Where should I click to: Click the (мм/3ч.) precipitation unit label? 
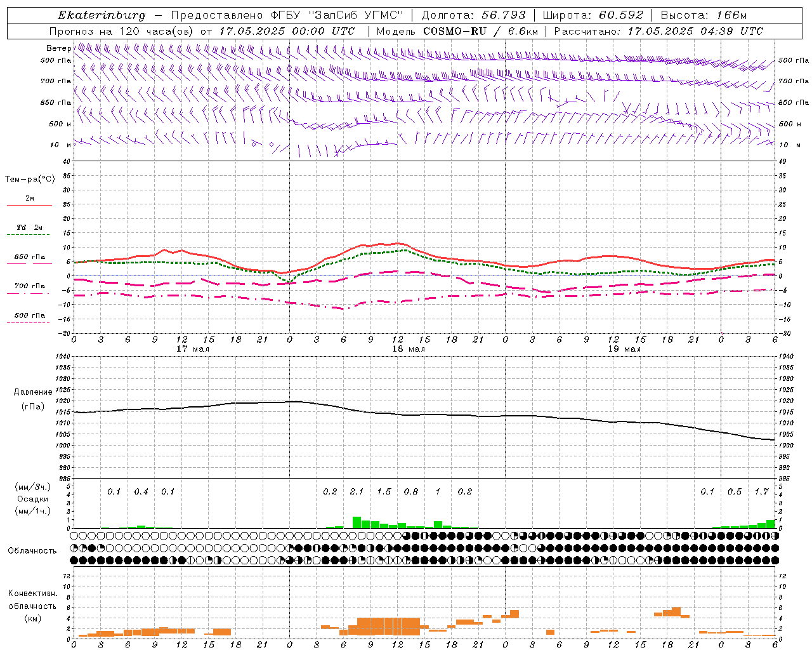[32, 487]
